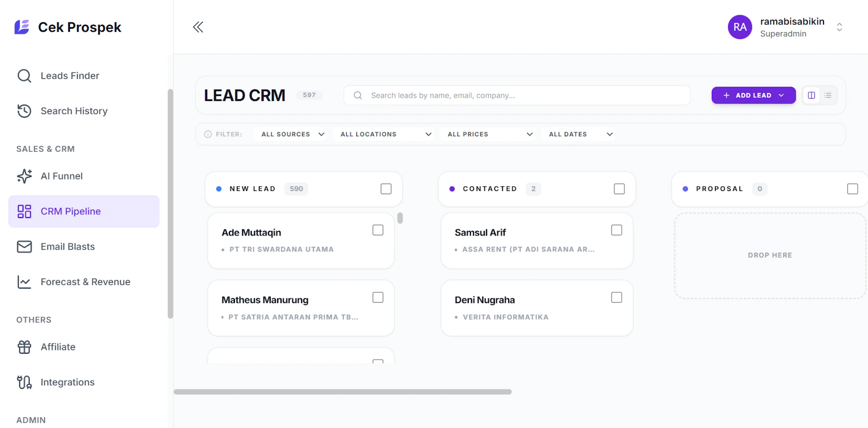The height and width of the screenshot is (428, 868).
Task: Open the Affiliate page
Action: (x=84, y=347)
